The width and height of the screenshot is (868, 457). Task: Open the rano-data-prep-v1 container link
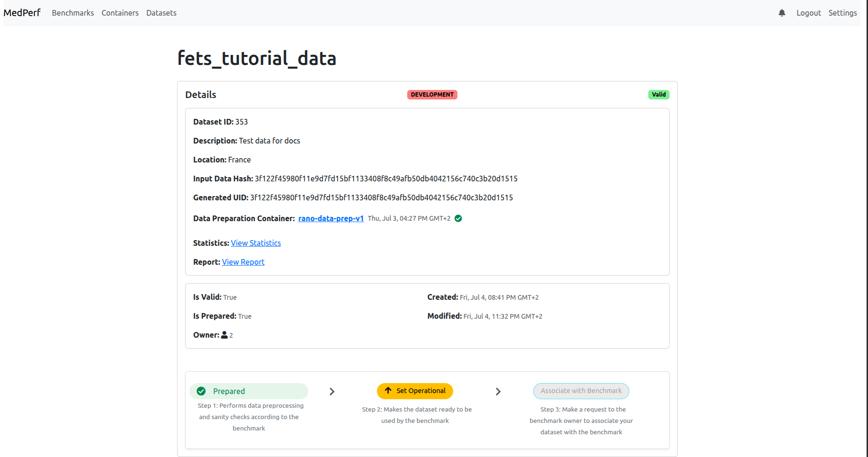pos(331,218)
